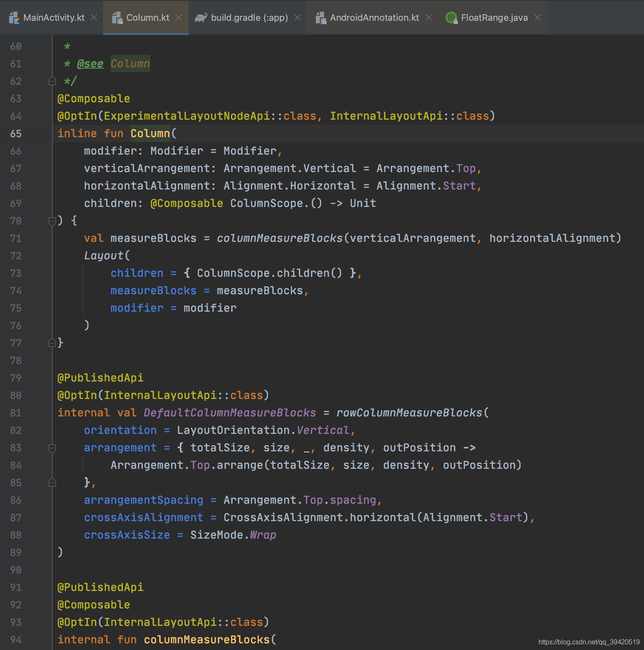
Task: Click the Kotlin file icon on Column.kt tab
Action: [x=117, y=18]
